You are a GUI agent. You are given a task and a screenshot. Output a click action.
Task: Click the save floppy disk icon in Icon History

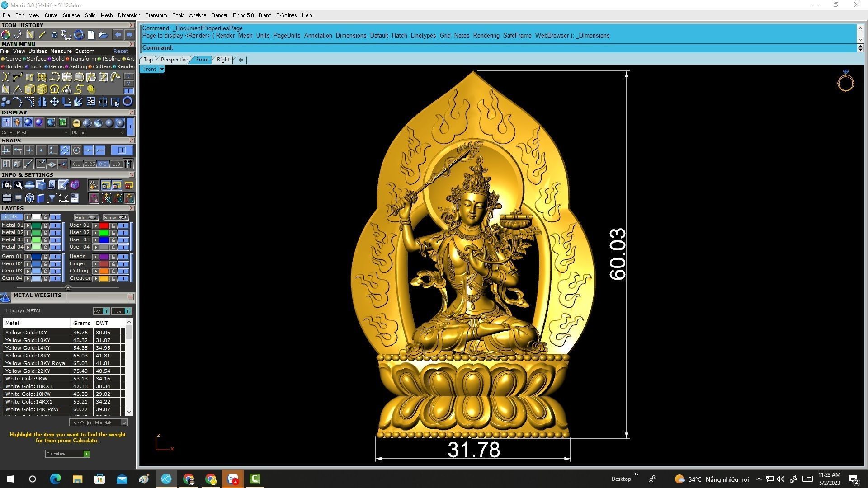tap(54, 35)
